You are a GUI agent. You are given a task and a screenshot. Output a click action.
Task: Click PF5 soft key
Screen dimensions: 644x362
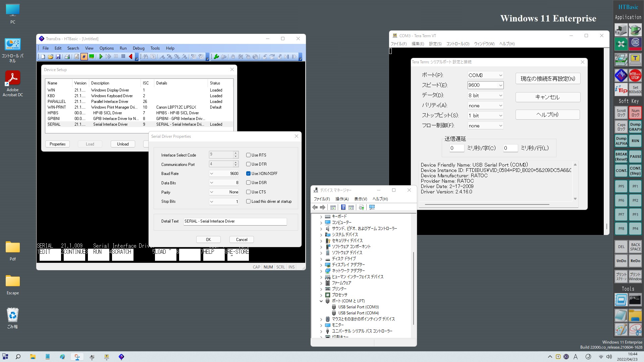point(621,186)
